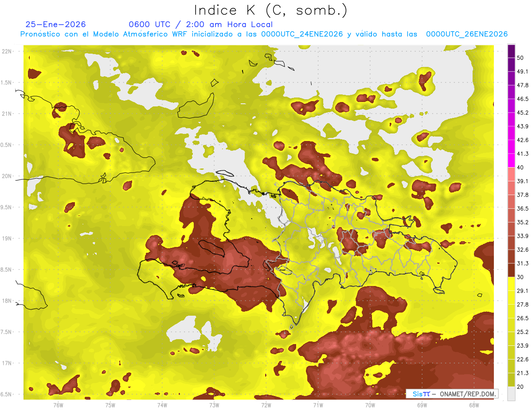Click the "22.6" color scale value

click(523, 360)
